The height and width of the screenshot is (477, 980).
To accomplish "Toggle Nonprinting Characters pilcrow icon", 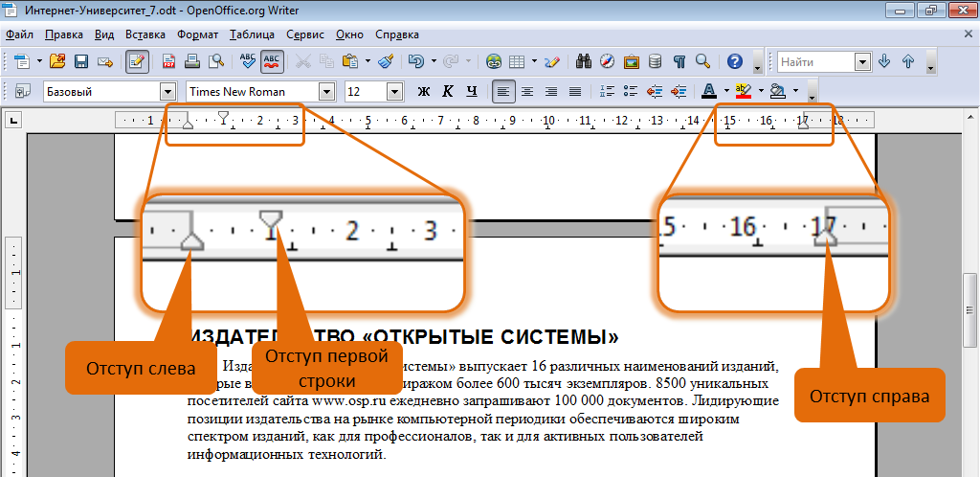I will tap(679, 61).
